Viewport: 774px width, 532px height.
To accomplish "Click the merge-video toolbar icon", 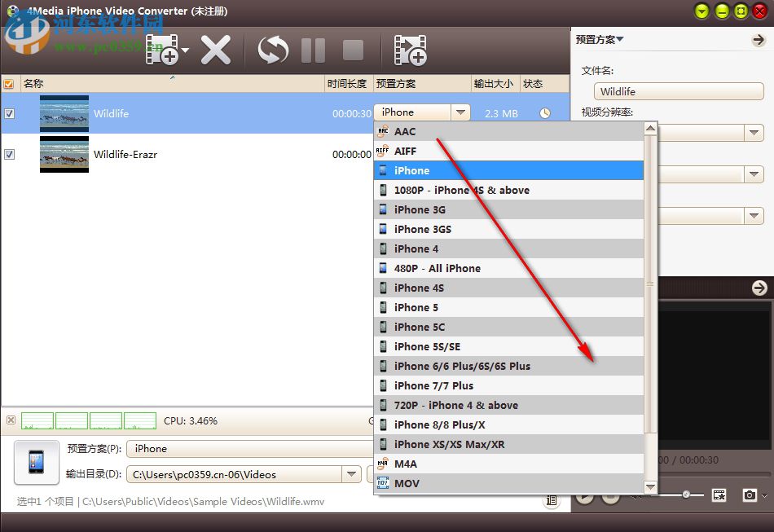I will point(410,49).
